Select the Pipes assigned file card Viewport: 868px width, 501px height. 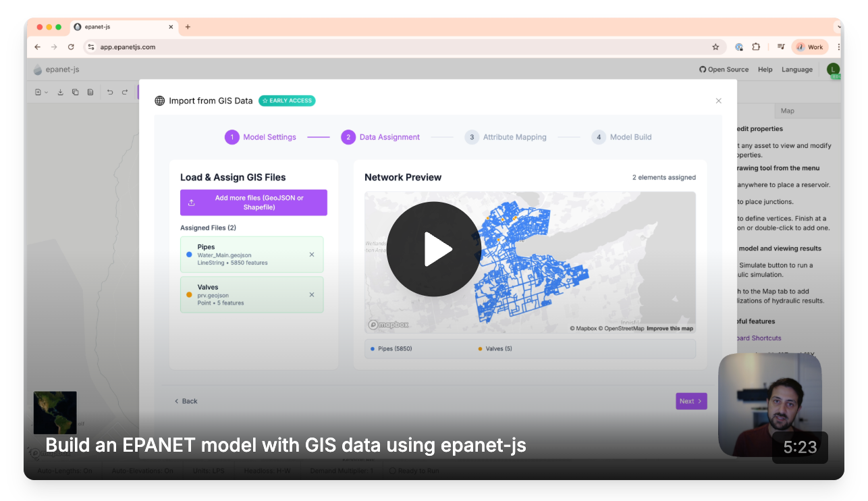pyautogui.click(x=252, y=255)
